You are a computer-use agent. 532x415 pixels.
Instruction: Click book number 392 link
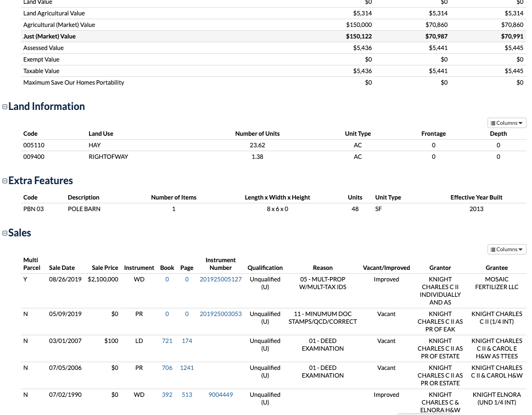(x=167, y=395)
